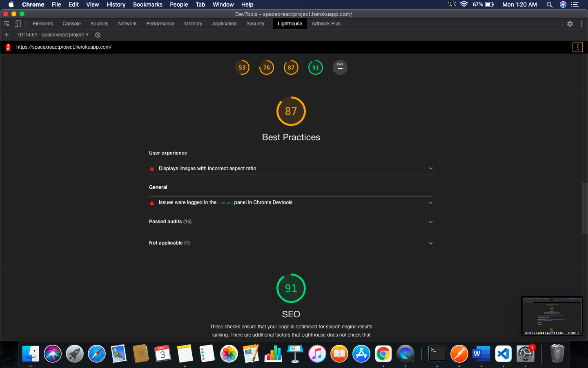Open Spotlight search in menu bar

550,4
